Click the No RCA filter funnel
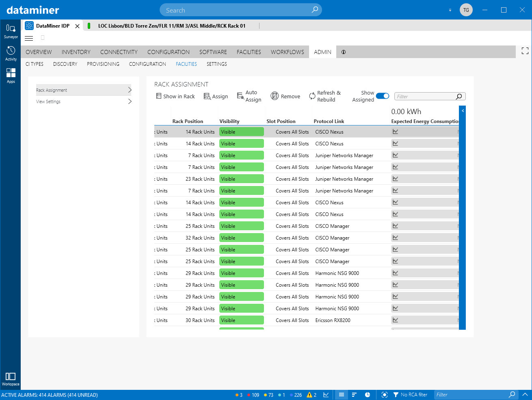This screenshot has height=400, width=532. (396, 395)
